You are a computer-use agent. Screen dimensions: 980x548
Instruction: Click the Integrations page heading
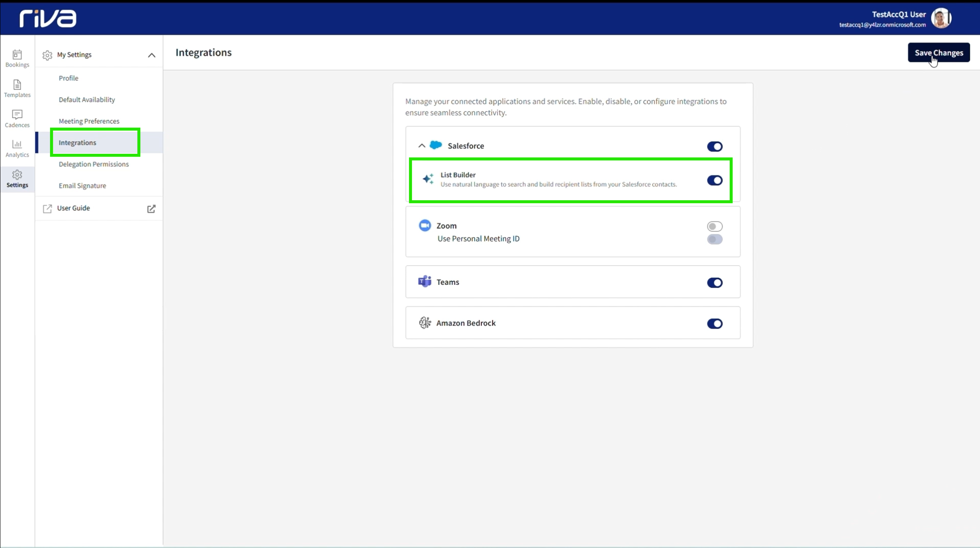click(x=203, y=52)
